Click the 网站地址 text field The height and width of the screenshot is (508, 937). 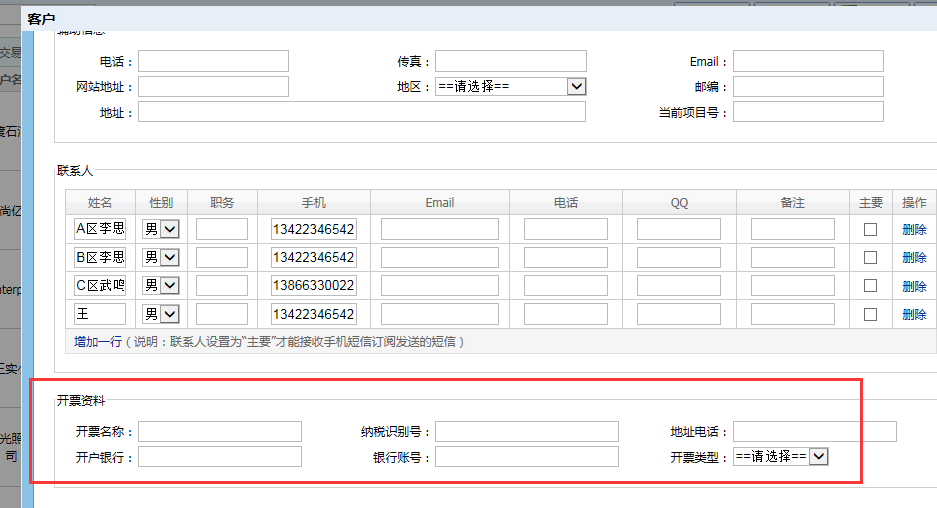pos(213,87)
